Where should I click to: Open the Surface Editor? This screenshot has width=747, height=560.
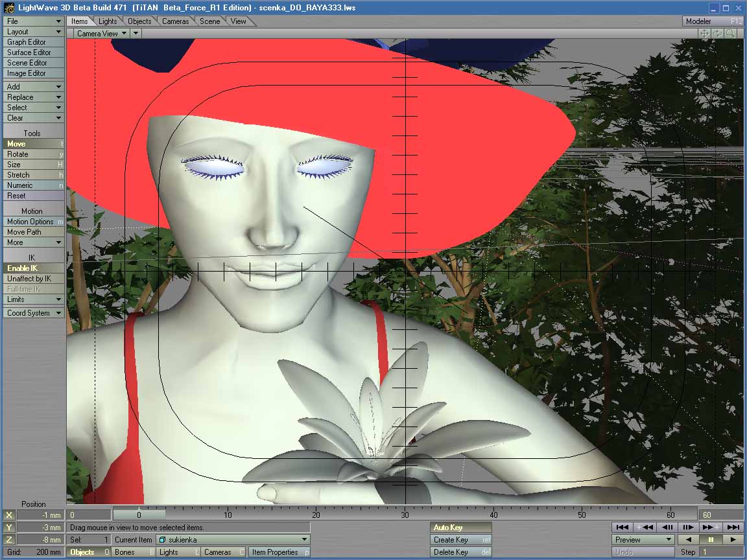[x=33, y=52]
